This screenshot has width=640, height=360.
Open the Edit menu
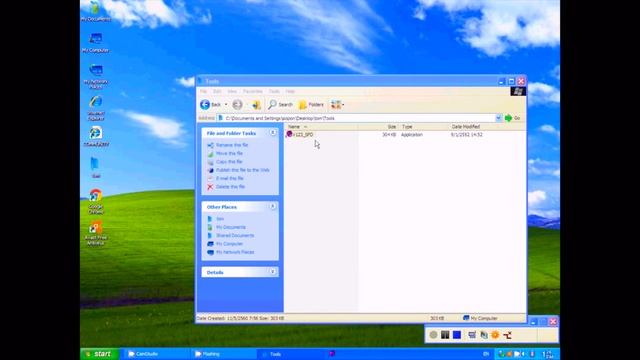point(217,91)
